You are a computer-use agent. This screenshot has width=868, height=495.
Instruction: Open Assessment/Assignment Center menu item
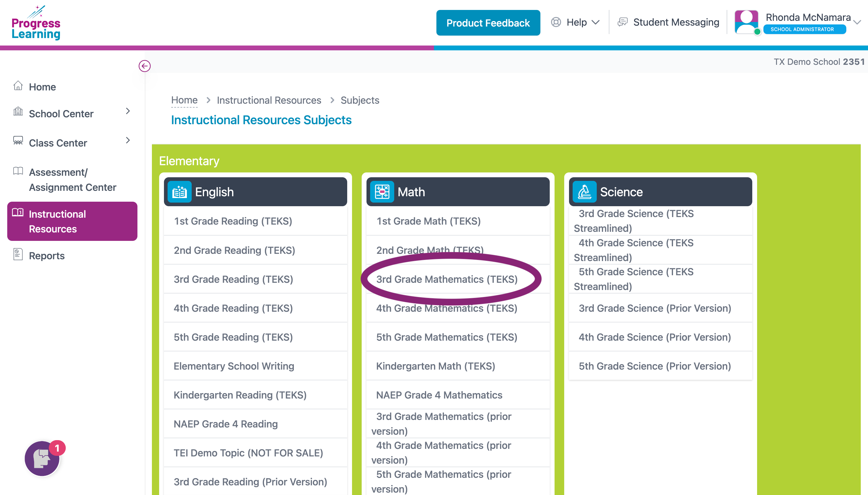coord(72,179)
